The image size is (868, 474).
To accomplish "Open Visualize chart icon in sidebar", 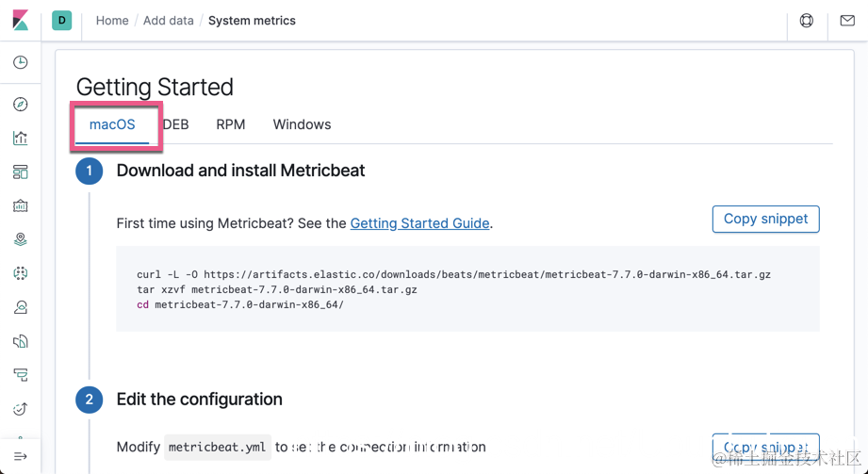I will (21, 139).
